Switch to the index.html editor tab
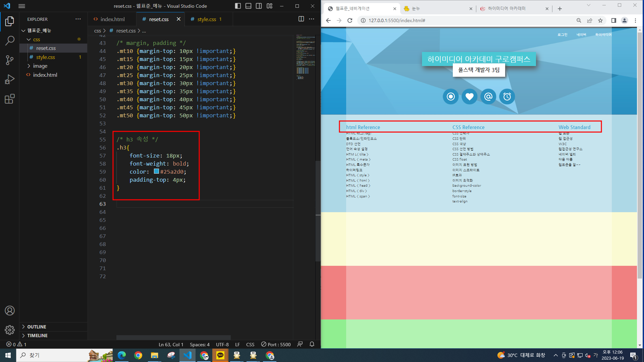 click(x=112, y=19)
